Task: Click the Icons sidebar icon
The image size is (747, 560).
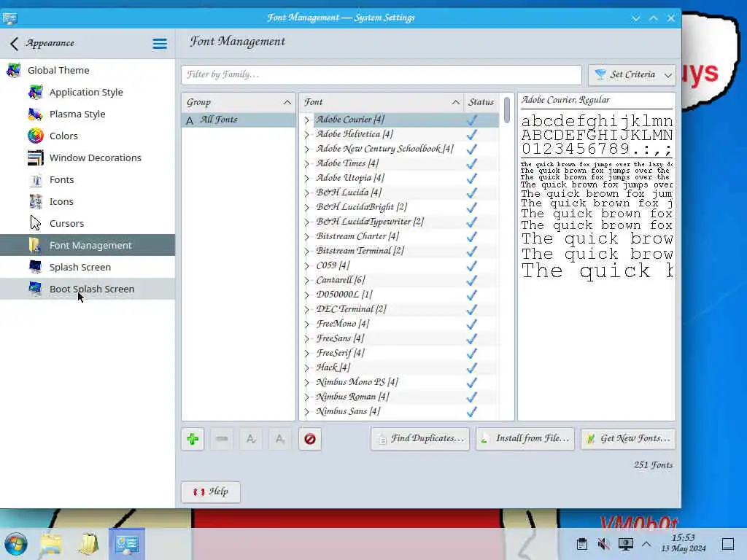Action: point(35,201)
